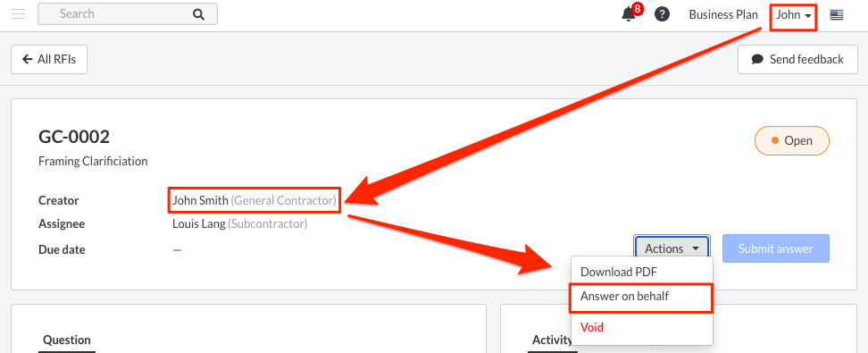Focus the Search input field
The height and width of the screenshot is (353, 868).
128,14
